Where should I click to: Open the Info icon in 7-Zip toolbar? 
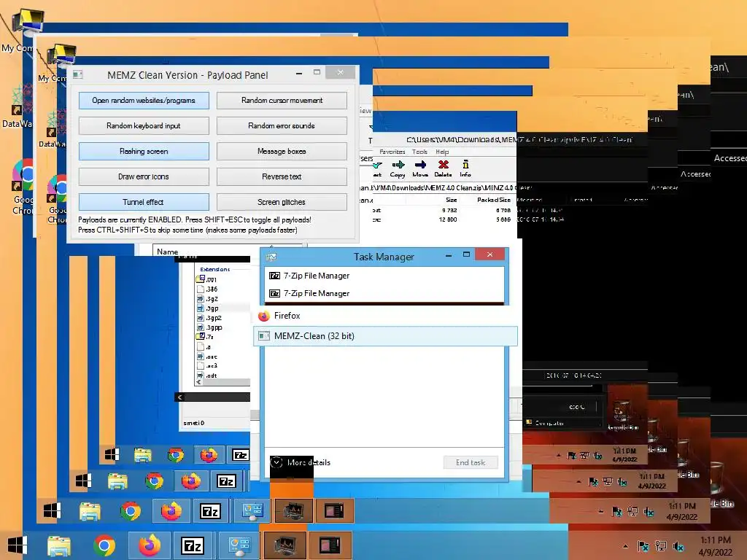pyautogui.click(x=465, y=168)
